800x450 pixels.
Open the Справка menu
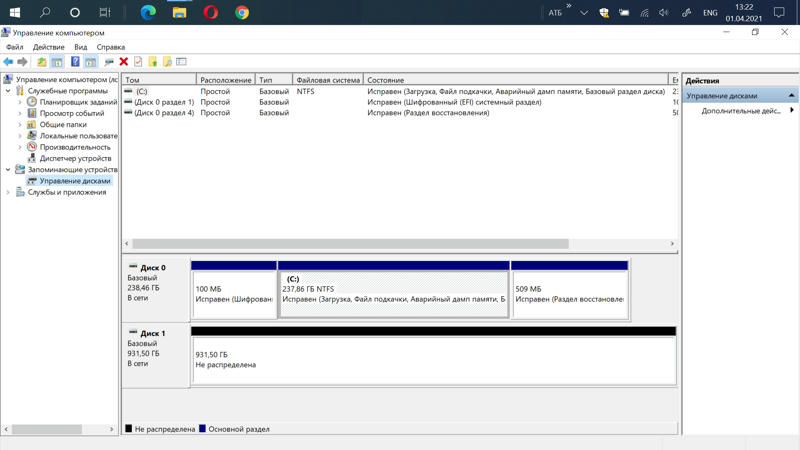[x=111, y=47]
